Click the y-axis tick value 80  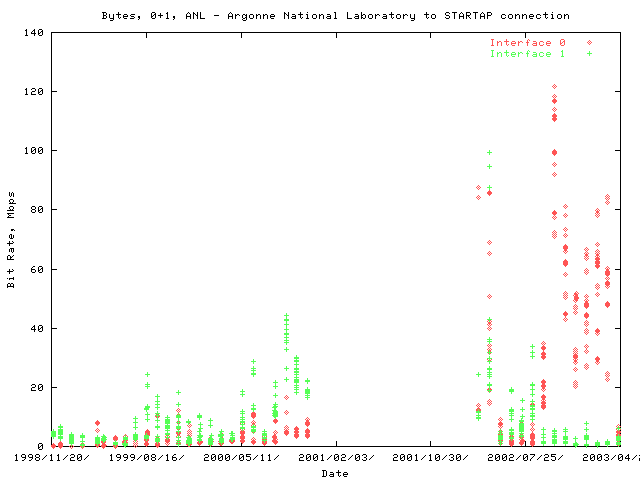pos(37,210)
